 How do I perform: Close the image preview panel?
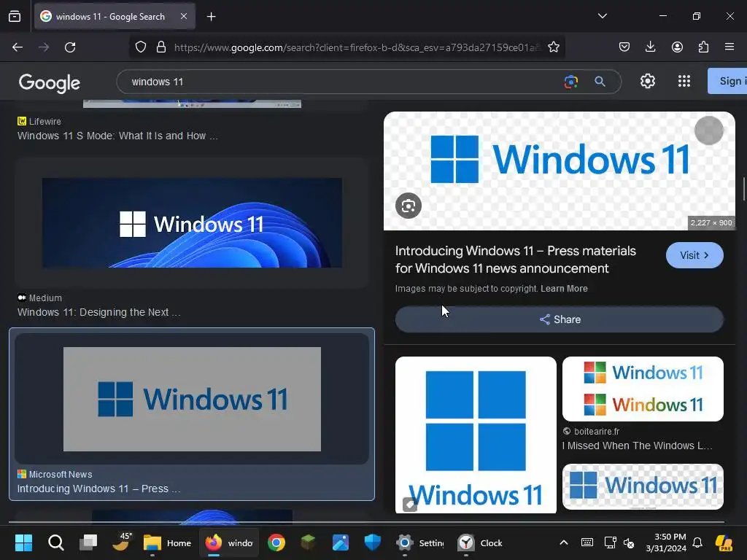[709, 131]
